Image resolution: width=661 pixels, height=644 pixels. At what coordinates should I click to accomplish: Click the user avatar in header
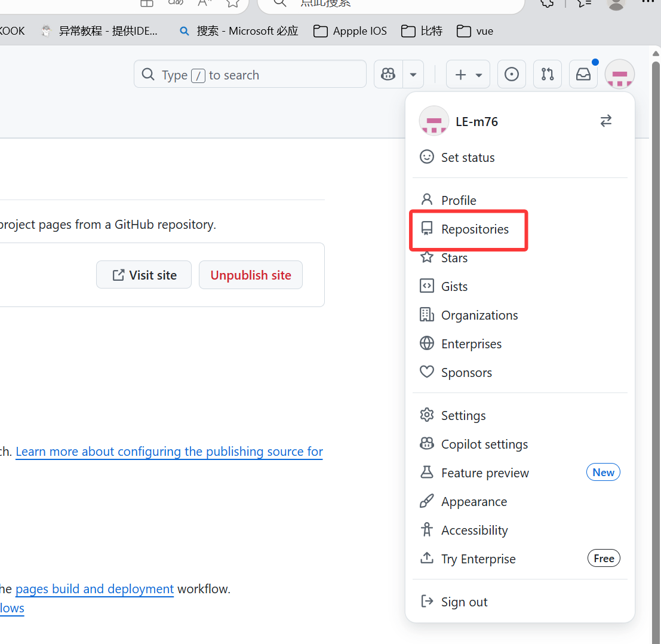click(x=620, y=75)
